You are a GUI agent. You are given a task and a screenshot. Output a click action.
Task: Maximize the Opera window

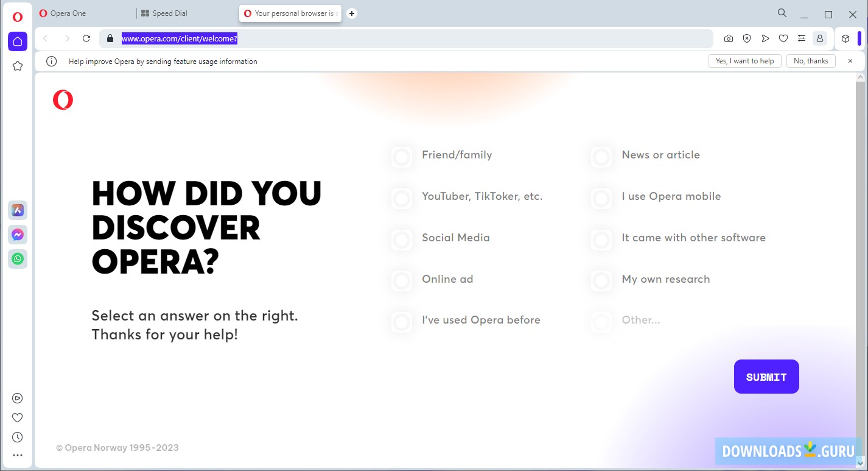pos(828,14)
